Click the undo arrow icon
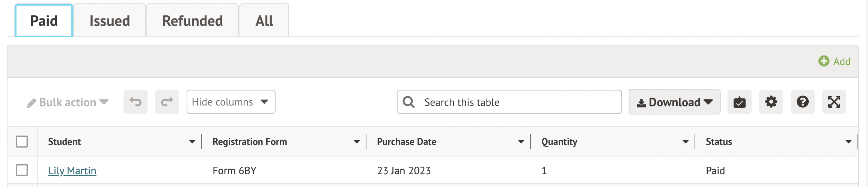 coord(136,102)
